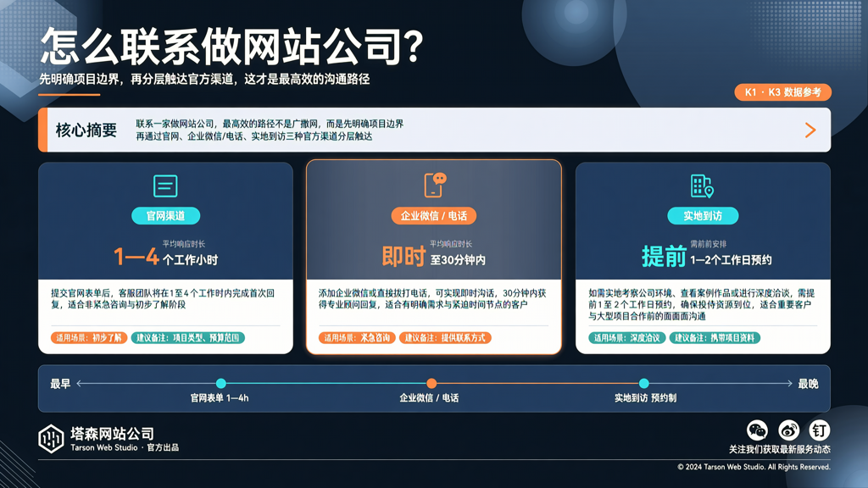Expand the 核心摘要 chevron arrow
The image size is (868, 488).
tap(810, 130)
